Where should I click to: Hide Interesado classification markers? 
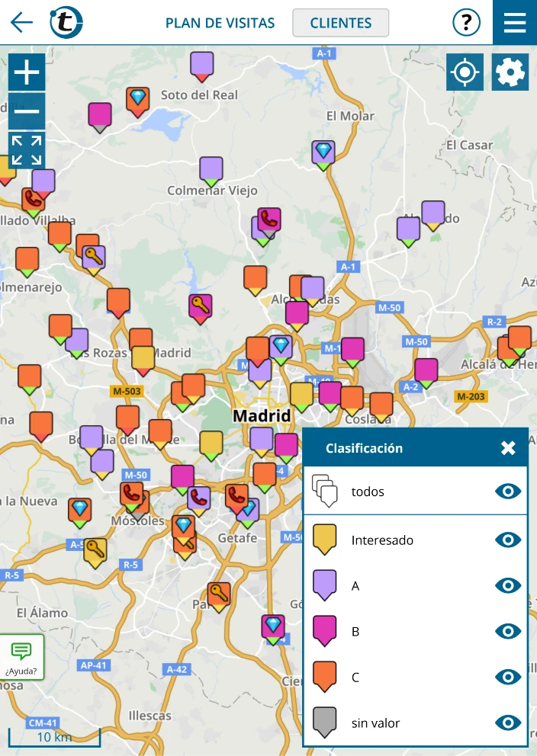(508, 540)
